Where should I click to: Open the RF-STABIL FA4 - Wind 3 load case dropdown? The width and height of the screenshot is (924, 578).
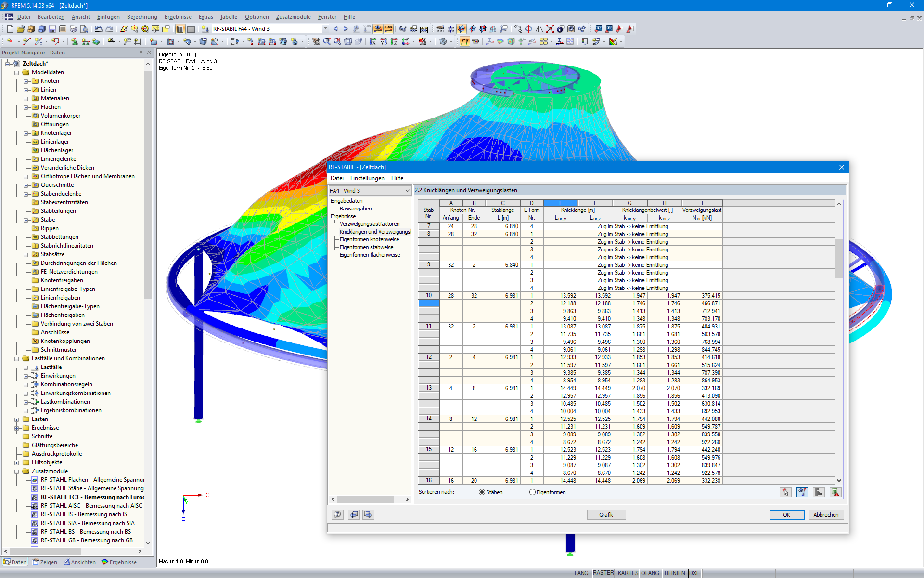(325, 29)
